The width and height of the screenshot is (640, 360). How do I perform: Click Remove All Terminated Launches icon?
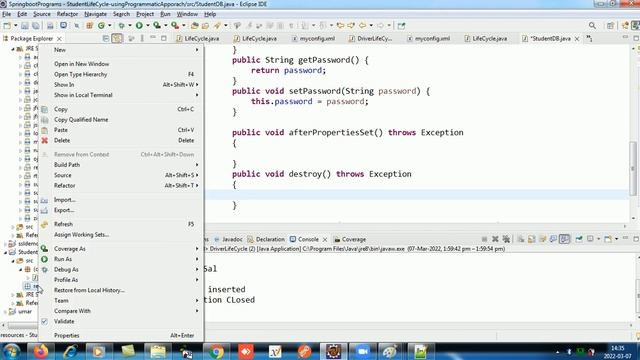pyautogui.click(x=506, y=239)
